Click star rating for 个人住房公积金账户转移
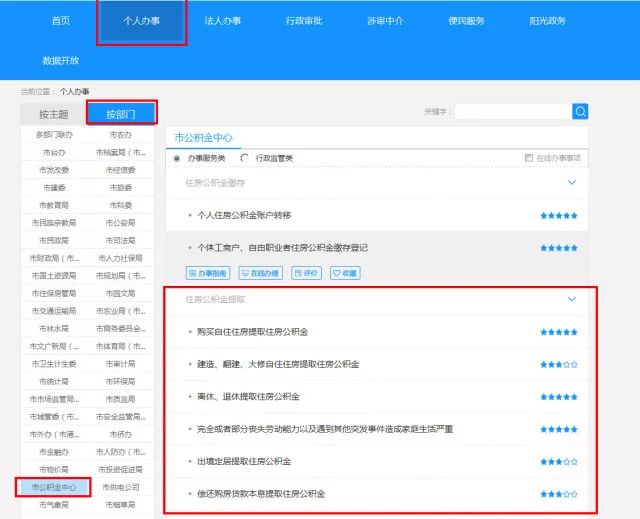The width and height of the screenshot is (640, 519). [x=558, y=215]
